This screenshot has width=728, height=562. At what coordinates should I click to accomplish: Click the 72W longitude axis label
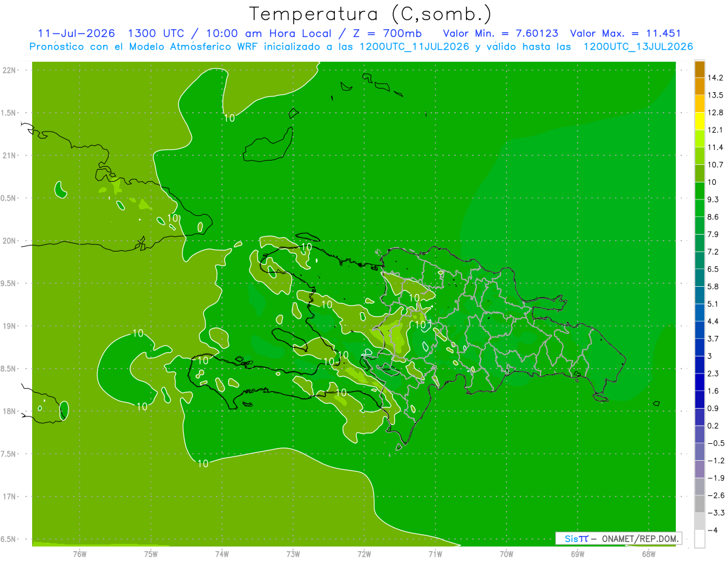click(x=364, y=554)
